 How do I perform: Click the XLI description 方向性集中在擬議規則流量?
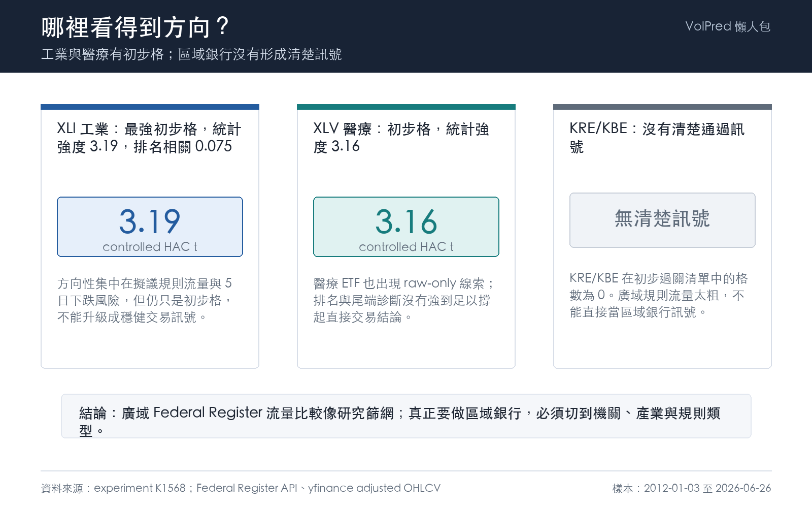pos(146,300)
